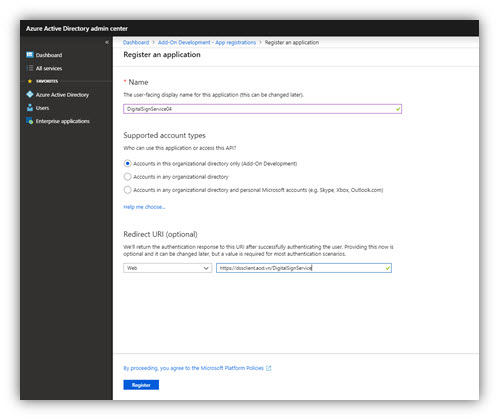Select the personal Microsoft accounts option

(127, 190)
